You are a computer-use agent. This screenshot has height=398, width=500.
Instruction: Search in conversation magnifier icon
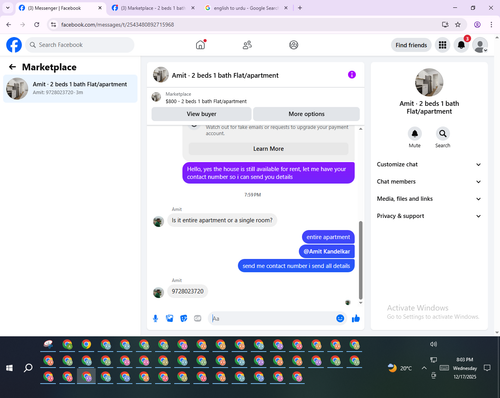(x=443, y=134)
